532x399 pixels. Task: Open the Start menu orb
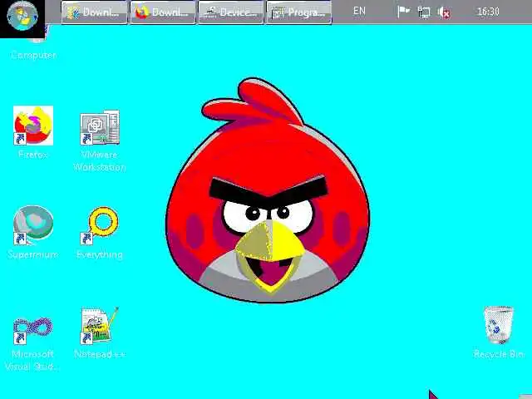tap(22, 16)
